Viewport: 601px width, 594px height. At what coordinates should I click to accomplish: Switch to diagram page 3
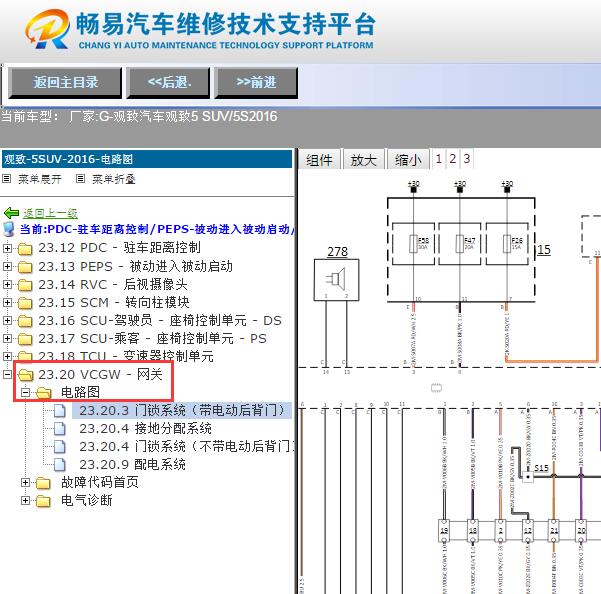click(x=466, y=159)
